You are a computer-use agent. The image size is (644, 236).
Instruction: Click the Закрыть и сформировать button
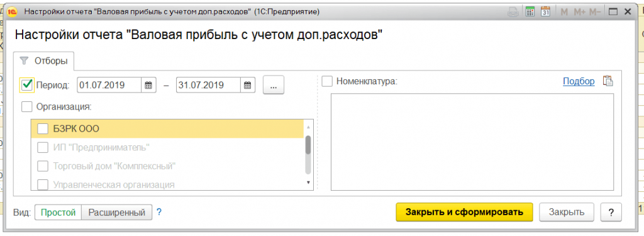[x=464, y=212]
